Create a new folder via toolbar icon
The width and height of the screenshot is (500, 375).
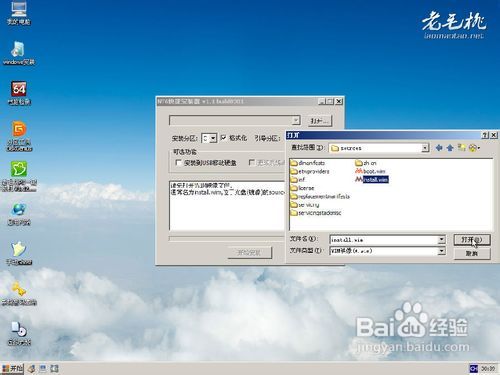pyautogui.click(x=461, y=147)
